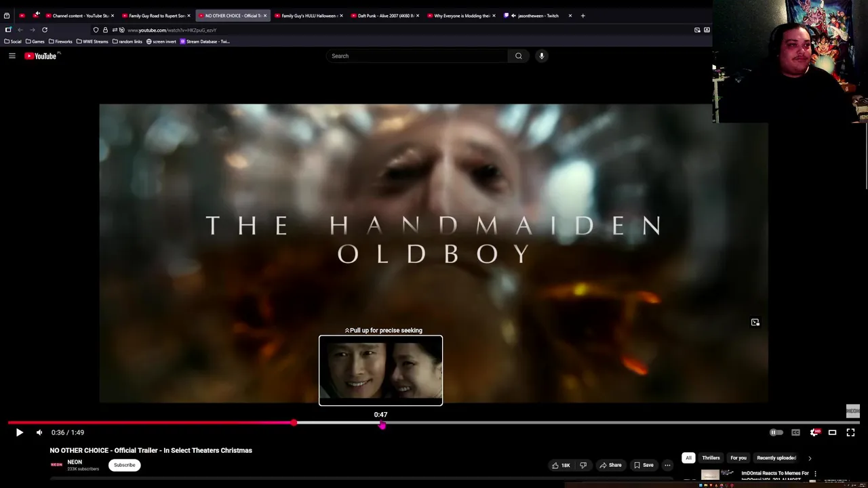Go to YouTube home via logo

click(41, 56)
